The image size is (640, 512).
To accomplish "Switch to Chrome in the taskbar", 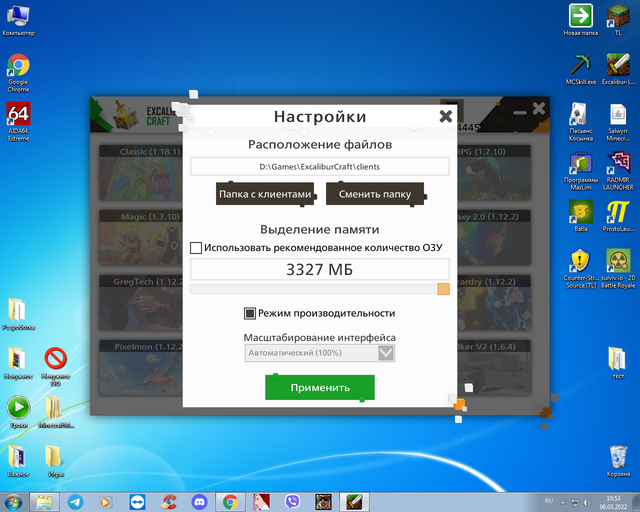I will [x=230, y=502].
